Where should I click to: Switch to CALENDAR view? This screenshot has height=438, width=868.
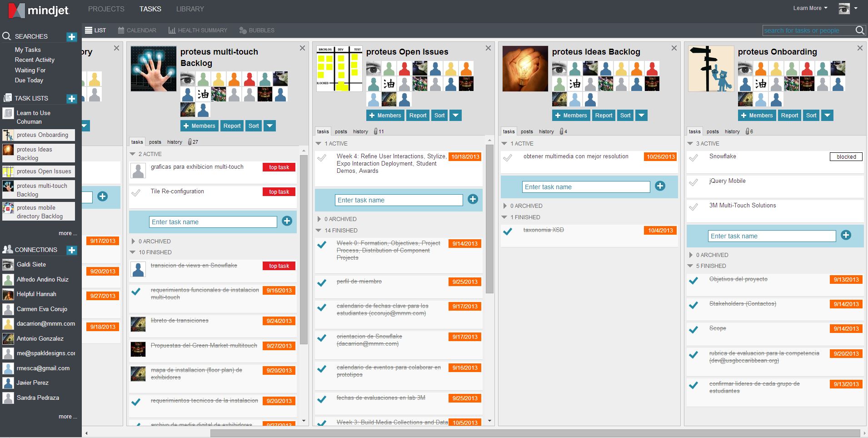point(137,30)
